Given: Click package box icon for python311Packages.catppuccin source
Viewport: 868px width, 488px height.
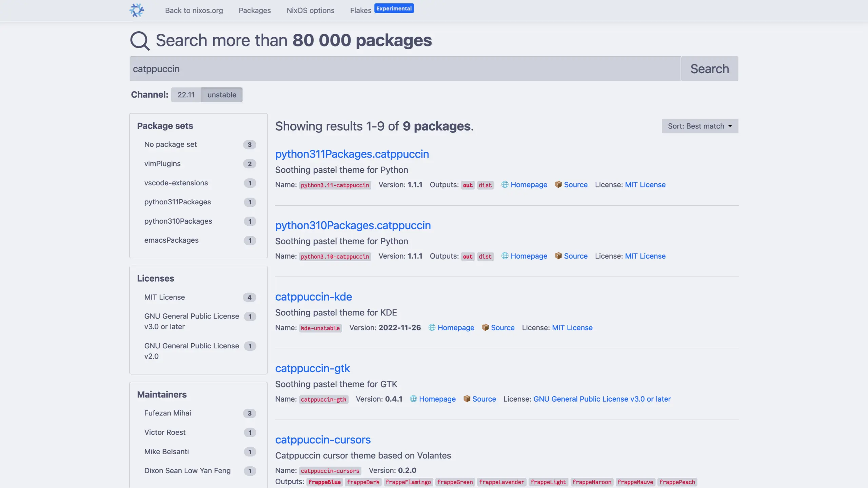Looking at the screenshot, I should coord(558,184).
